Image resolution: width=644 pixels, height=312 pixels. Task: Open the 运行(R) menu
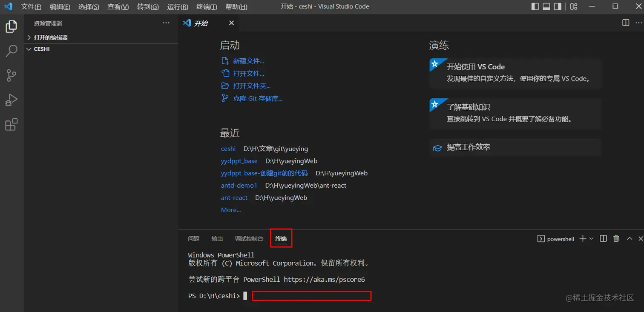pos(178,7)
